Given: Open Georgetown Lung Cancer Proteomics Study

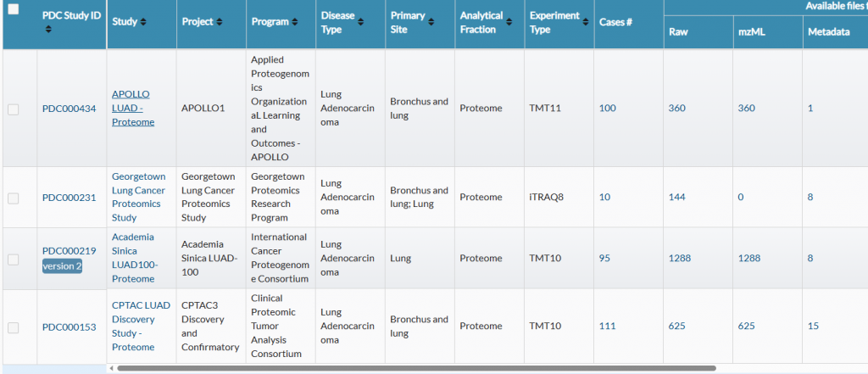Looking at the screenshot, I should click(x=138, y=197).
